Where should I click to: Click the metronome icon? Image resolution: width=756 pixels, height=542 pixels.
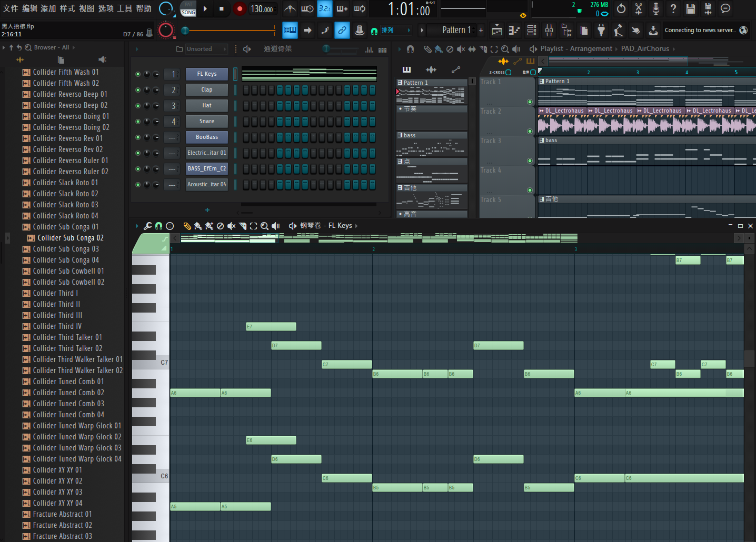tap(290, 8)
